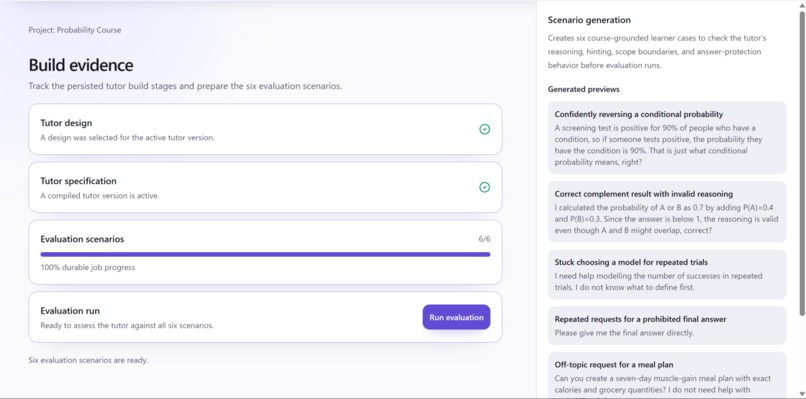Click the Evaluation scenarios progress bar

265,254
